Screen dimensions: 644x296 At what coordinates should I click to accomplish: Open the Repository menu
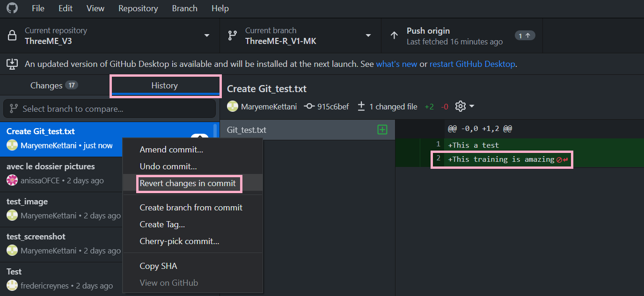[138, 8]
